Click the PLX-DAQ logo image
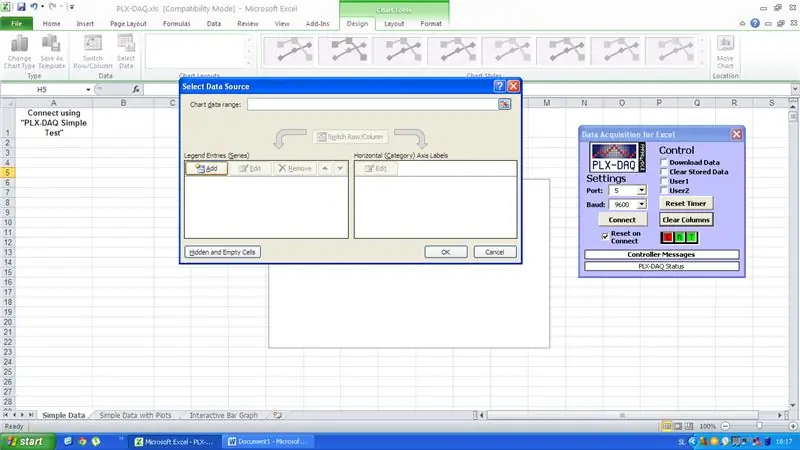 pyautogui.click(x=617, y=157)
